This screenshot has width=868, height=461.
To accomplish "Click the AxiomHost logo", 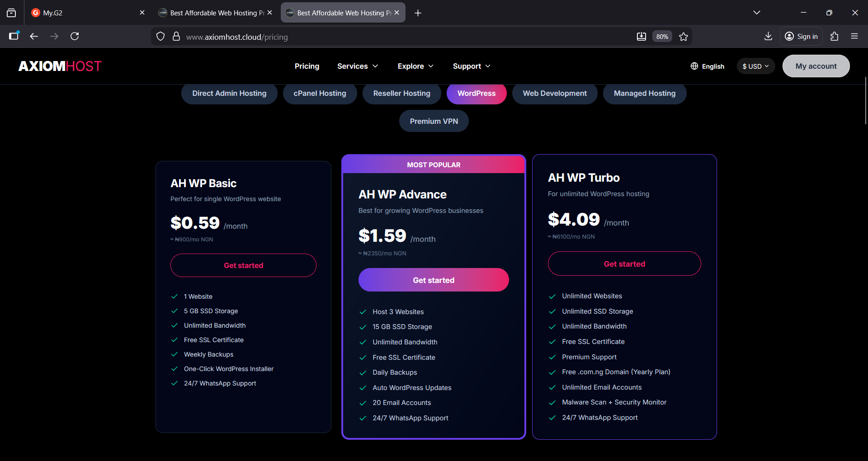I will click(x=60, y=66).
